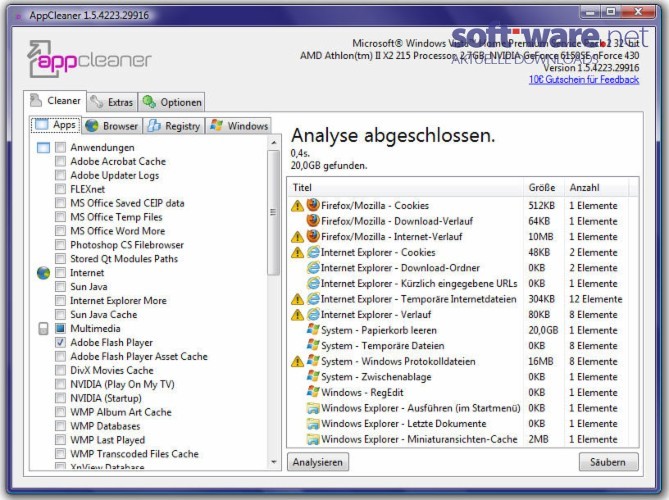Open the 10€ Gutschein für Feedback link
Image resolution: width=669 pixels, height=500 pixels.
pos(584,79)
